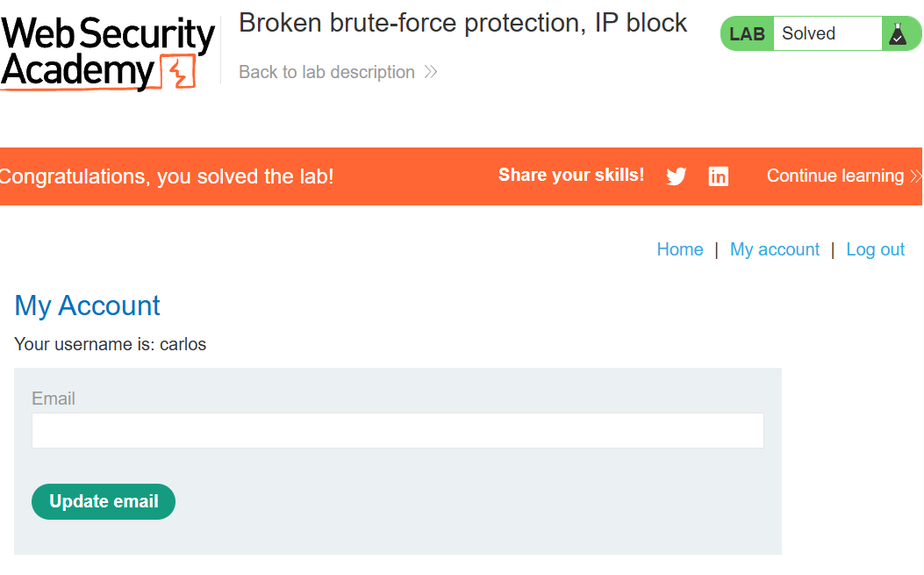Click the Update email button
The height and width of the screenshot is (575, 924).
104,501
